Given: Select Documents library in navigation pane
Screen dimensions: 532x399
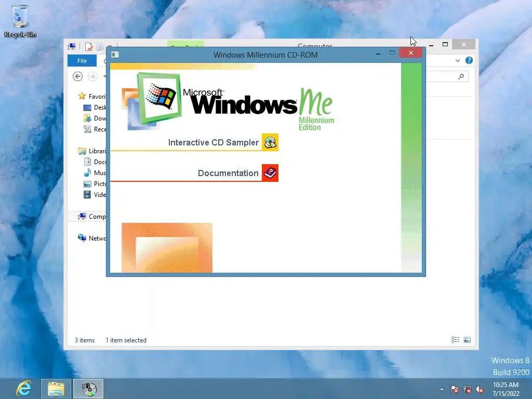Looking at the screenshot, I should pos(95,162).
